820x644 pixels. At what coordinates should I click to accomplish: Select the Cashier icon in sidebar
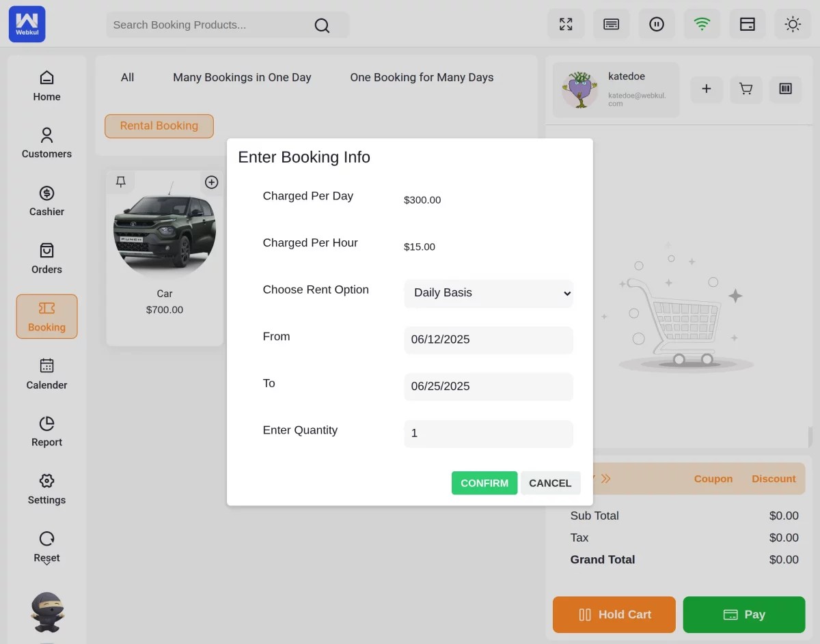[46, 201]
